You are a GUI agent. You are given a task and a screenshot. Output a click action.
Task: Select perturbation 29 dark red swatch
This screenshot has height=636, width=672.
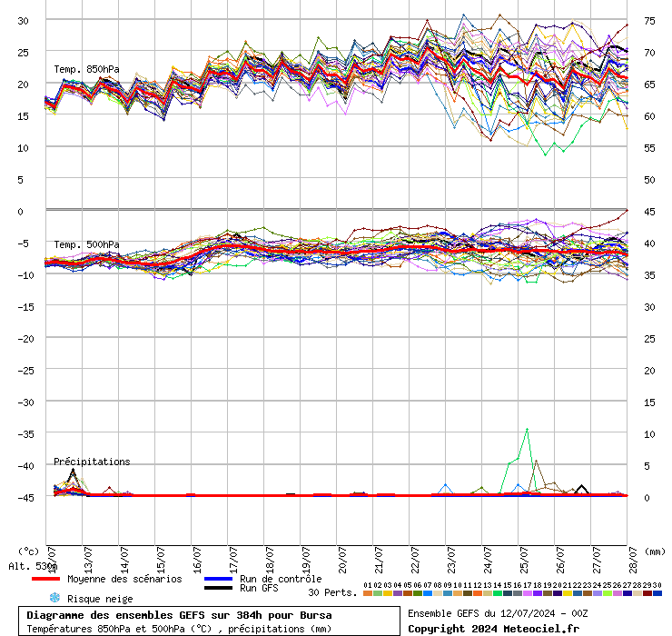click(647, 593)
